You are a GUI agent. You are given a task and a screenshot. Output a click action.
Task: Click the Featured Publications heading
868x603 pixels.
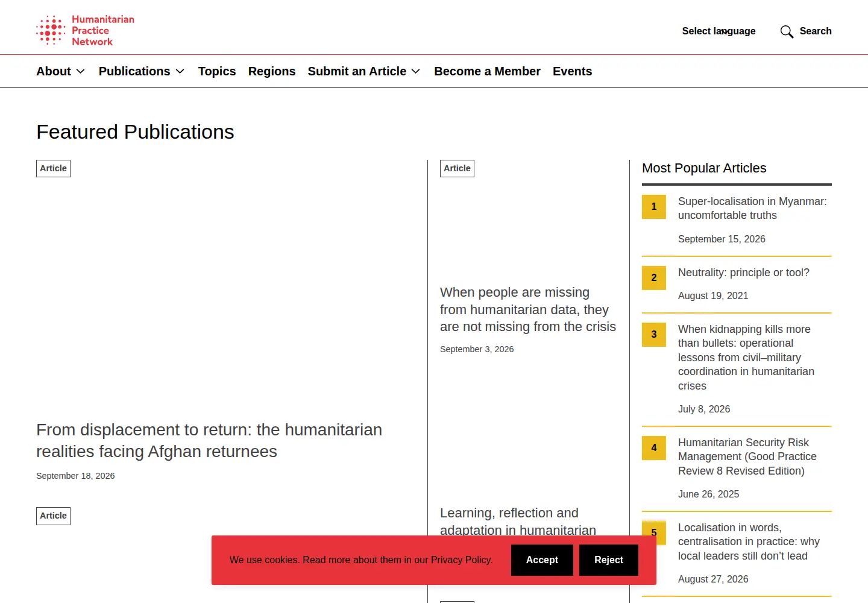point(135,132)
